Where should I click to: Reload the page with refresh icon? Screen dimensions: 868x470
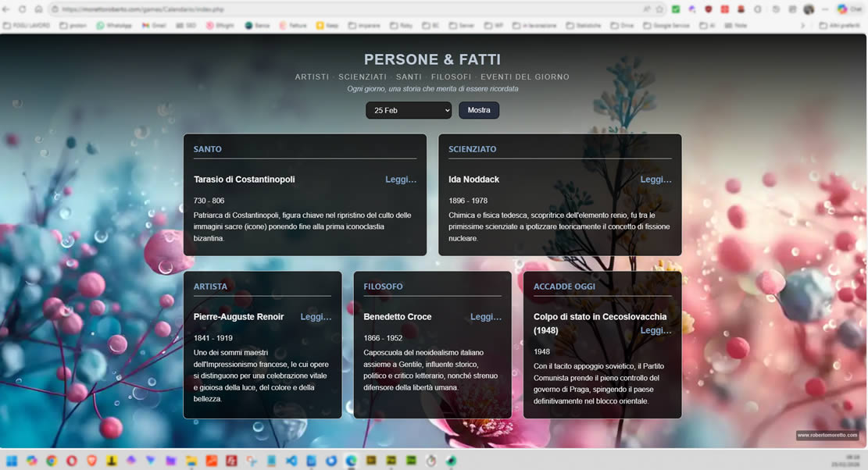[x=22, y=9]
